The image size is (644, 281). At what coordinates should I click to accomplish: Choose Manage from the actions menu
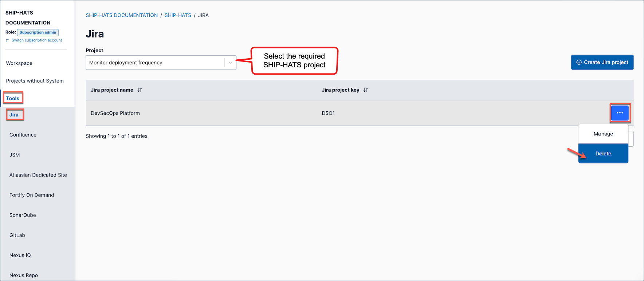(x=603, y=134)
